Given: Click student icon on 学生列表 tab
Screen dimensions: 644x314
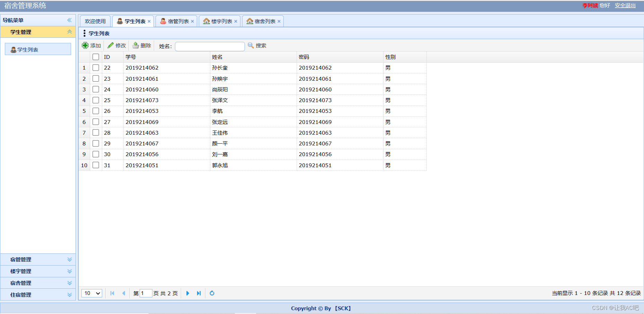Looking at the screenshot, I should 120,21.
